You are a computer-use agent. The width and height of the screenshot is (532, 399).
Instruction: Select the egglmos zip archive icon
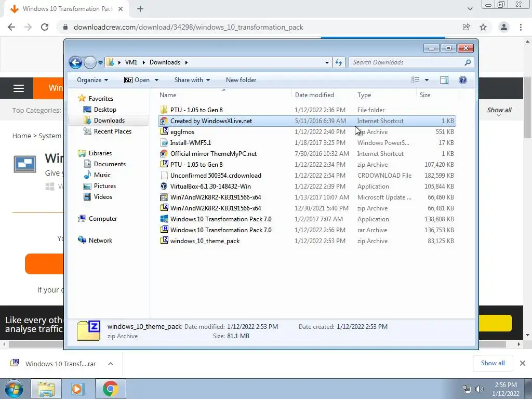(x=164, y=131)
